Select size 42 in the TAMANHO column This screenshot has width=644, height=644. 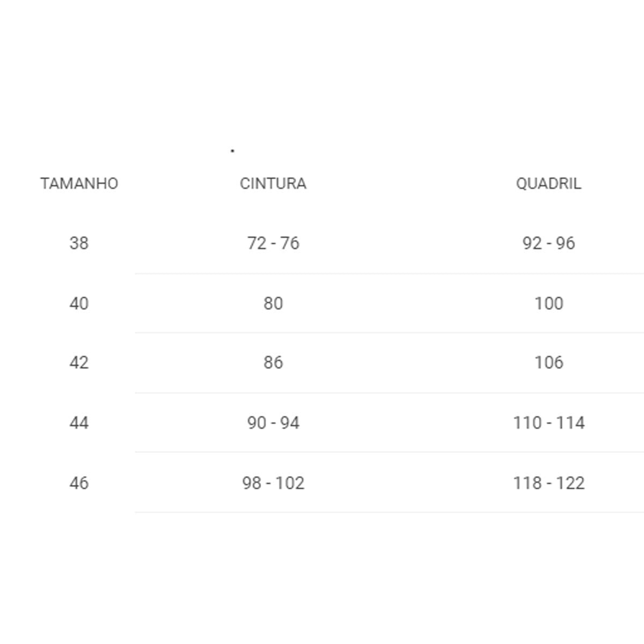point(79,363)
